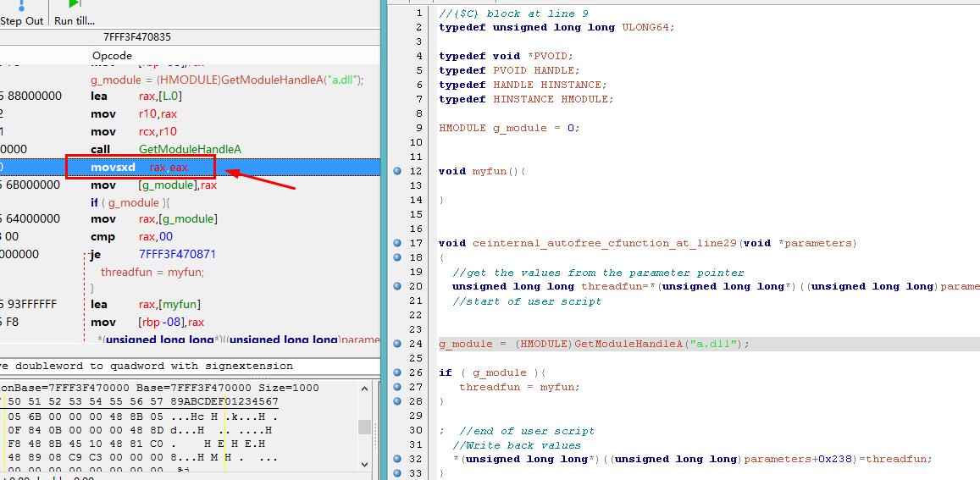Toggle breakpoint dot on line 28

(397, 401)
